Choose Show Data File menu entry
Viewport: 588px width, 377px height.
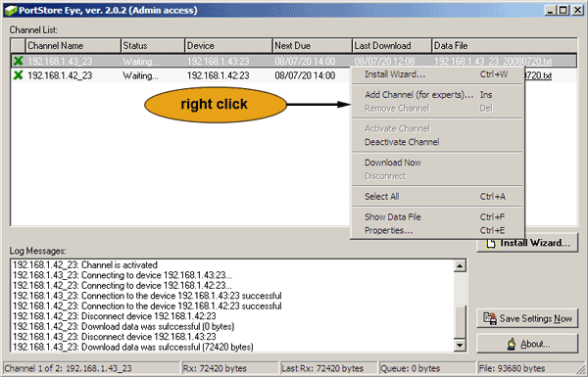436,216
